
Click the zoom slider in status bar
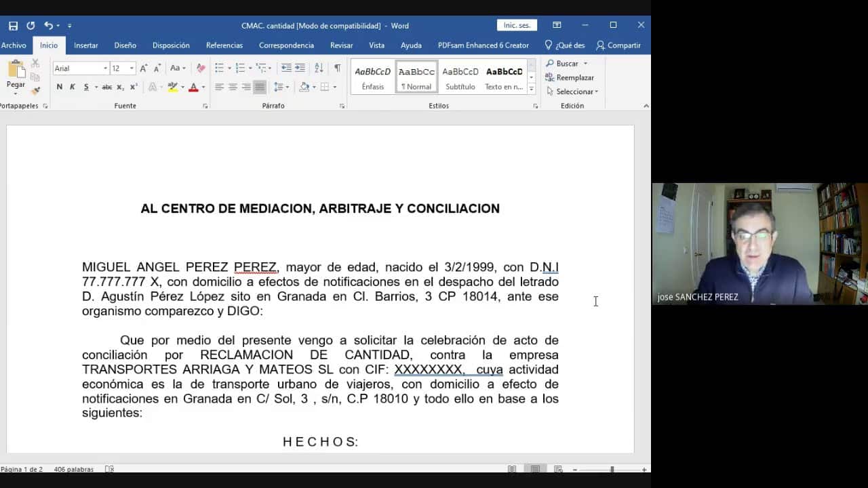click(612, 470)
